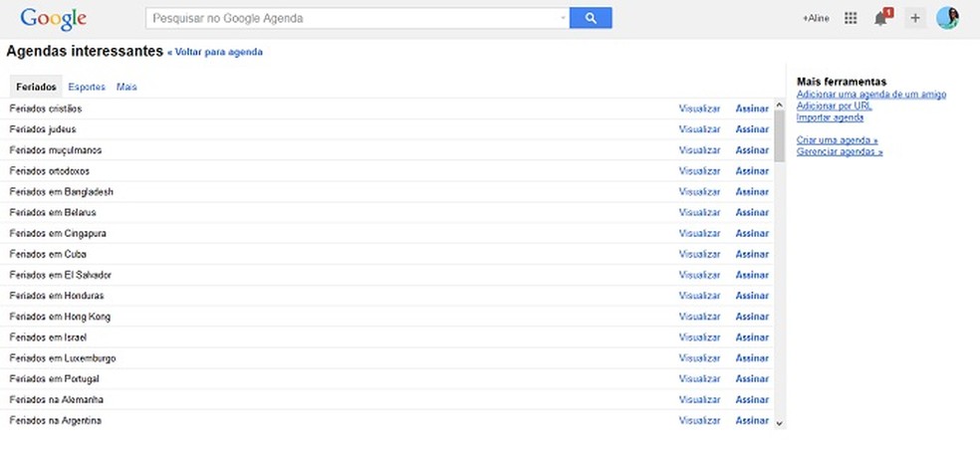The image size is (980, 451).
Task: Open the notifications bell
Action: (881, 18)
